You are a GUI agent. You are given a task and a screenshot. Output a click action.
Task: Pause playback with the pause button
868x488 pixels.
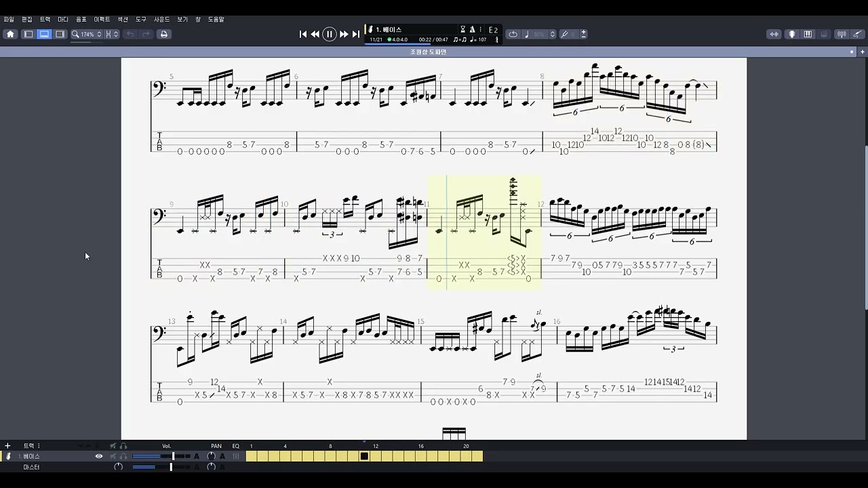[330, 34]
